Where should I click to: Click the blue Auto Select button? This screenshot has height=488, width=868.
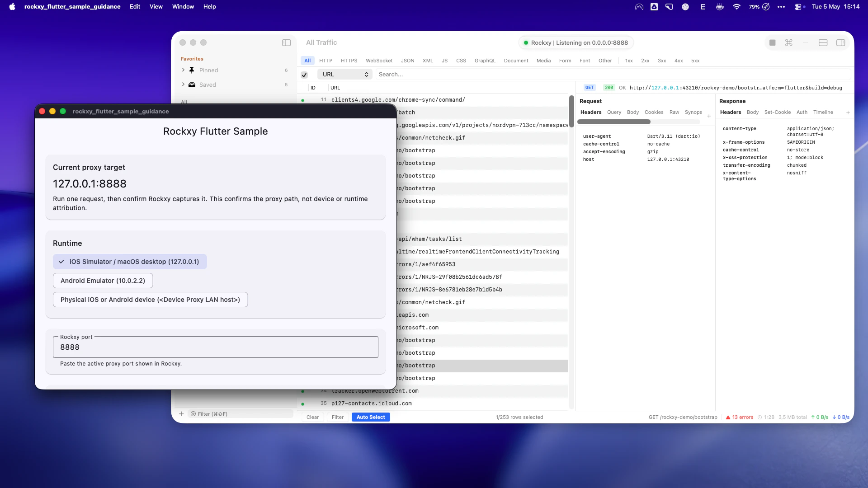pyautogui.click(x=371, y=417)
